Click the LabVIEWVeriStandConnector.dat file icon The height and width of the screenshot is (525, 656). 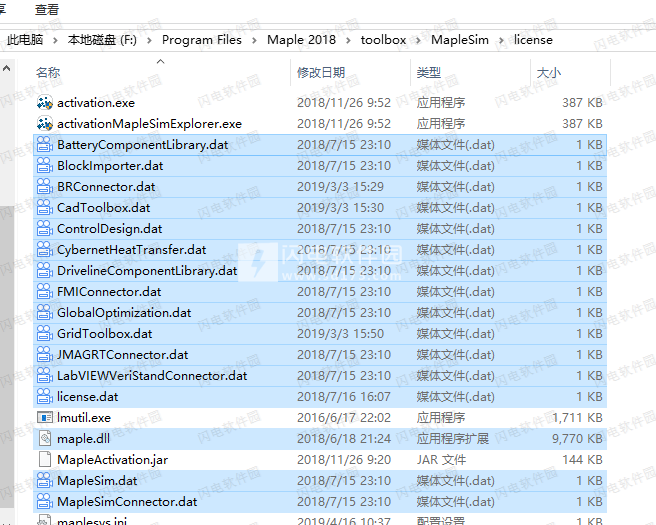pyautogui.click(x=45, y=376)
